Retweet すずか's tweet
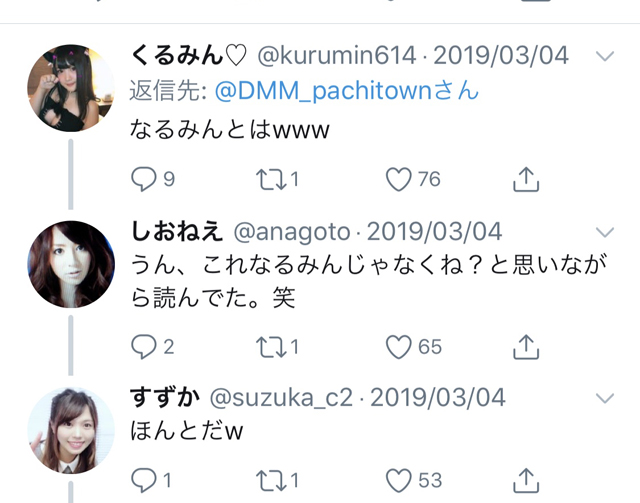Screen dimensions: 640x503 point(271,481)
